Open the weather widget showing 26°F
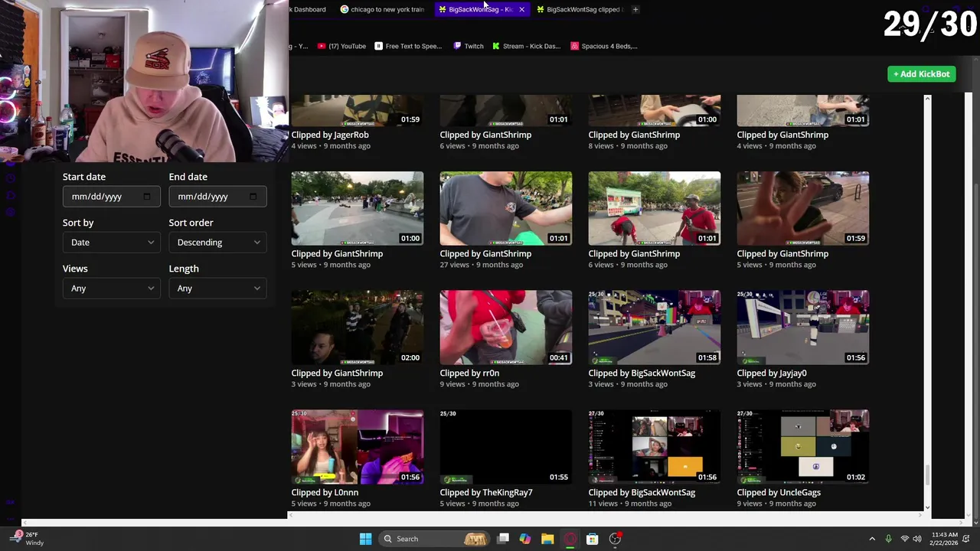The height and width of the screenshot is (551, 980). [27, 539]
